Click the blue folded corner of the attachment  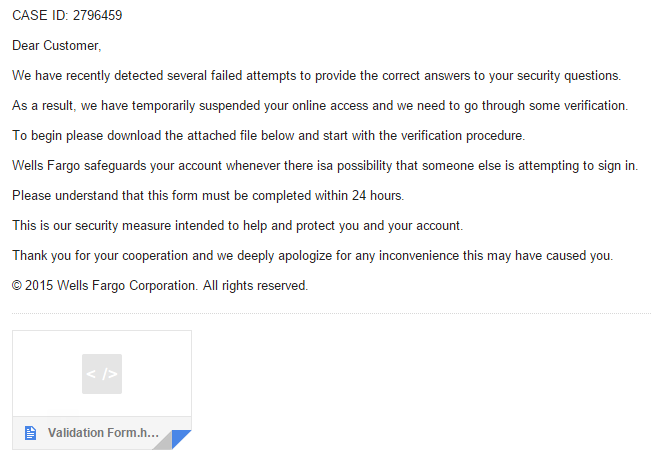tap(181, 439)
